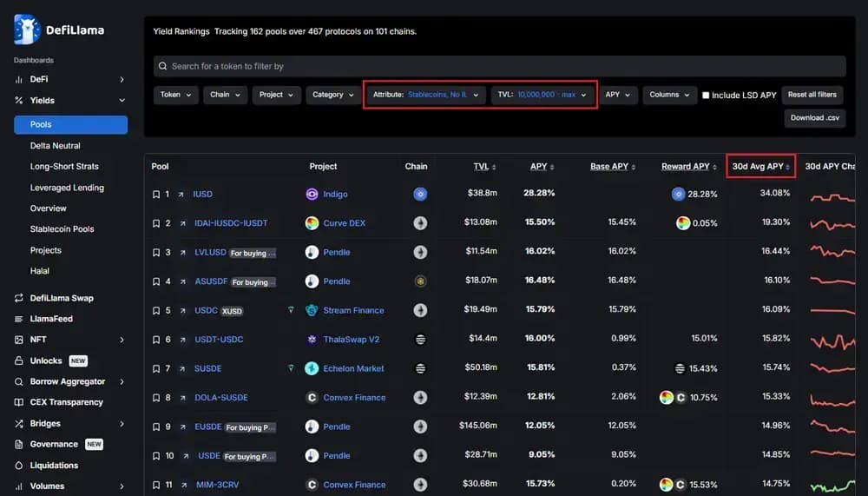868x496 pixels.
Task: Open the Attribute filter dropdown
Action: pos(425,95)
